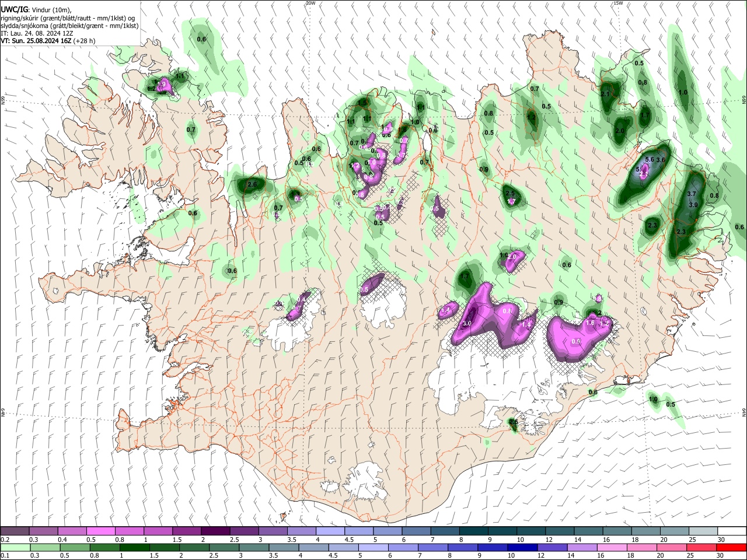Viewport: 747px width, 560px height.
Task: Click the 'UWC/IG: Vindur (10m),' title line
Action: (x=36, y=10)
